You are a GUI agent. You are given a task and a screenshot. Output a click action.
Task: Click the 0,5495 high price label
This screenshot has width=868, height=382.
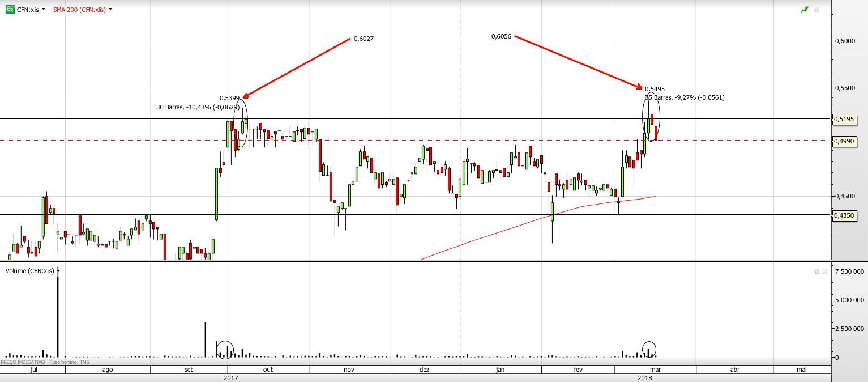655,89
